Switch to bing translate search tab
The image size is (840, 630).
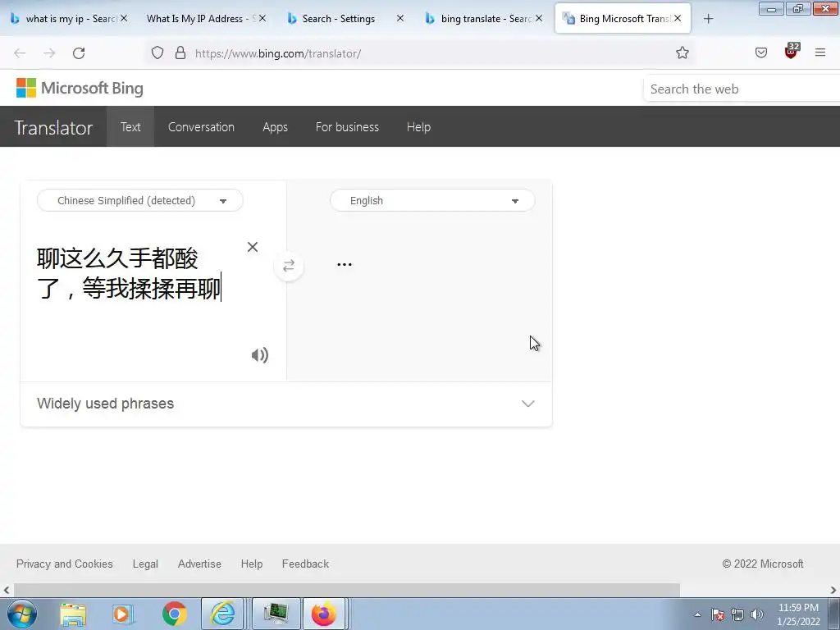click(479, 19)
